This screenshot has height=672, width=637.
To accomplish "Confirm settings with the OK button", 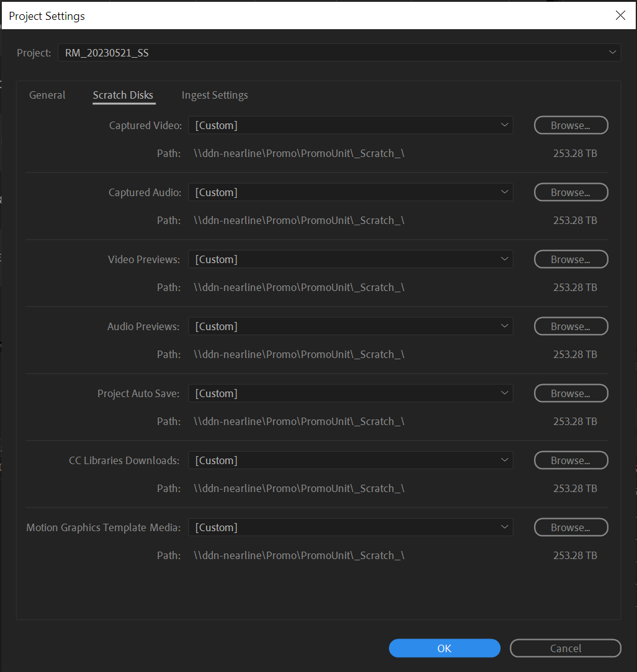I will click(444, 648).
